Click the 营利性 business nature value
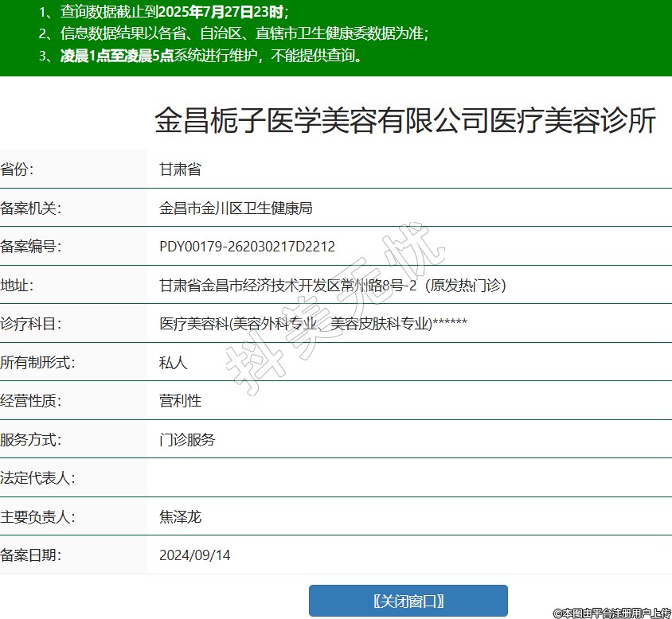 (x=180, y=401)
